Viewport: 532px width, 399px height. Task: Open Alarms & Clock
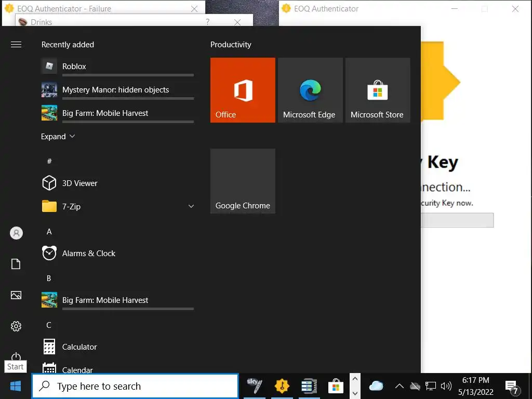tap(117, 254)
